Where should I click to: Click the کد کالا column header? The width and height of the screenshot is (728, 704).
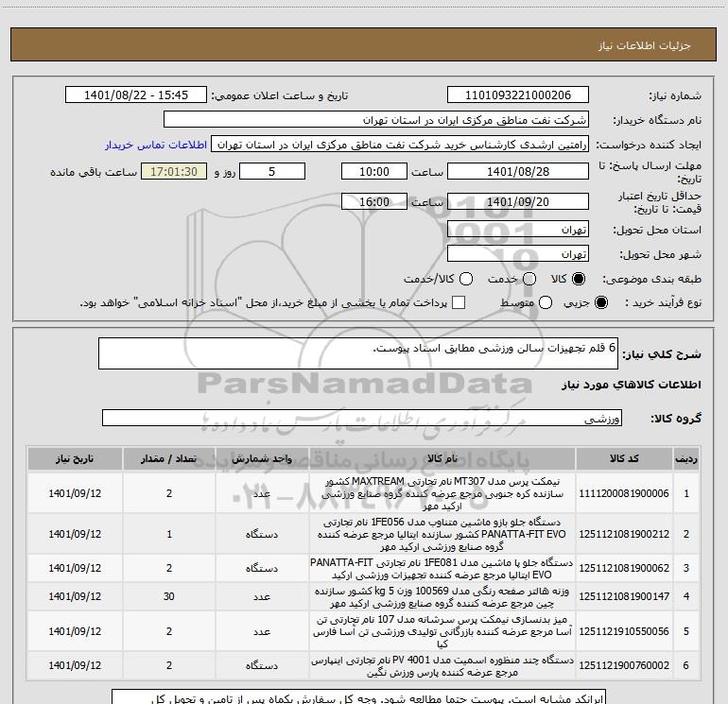tap(624, 459)
